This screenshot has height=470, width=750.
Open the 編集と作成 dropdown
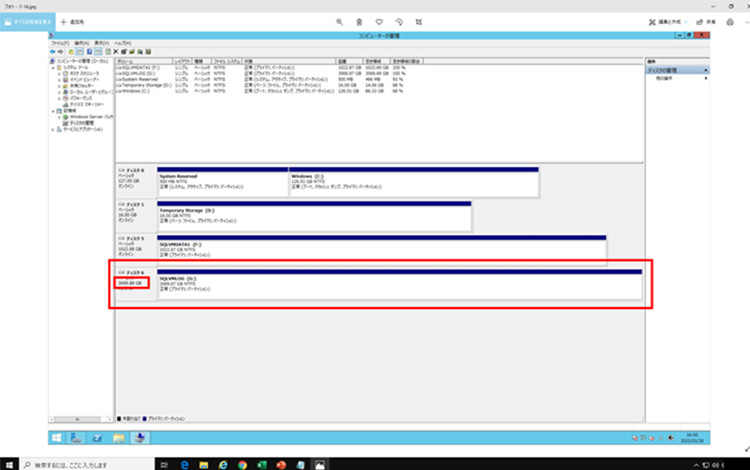[664, 20]
